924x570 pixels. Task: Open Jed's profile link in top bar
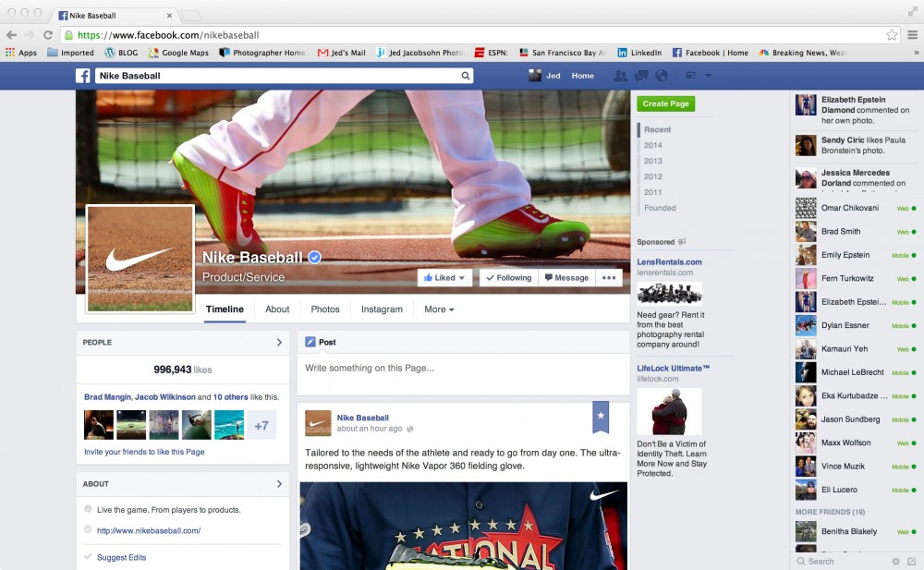pyautogui.click(x=544, y=76)
